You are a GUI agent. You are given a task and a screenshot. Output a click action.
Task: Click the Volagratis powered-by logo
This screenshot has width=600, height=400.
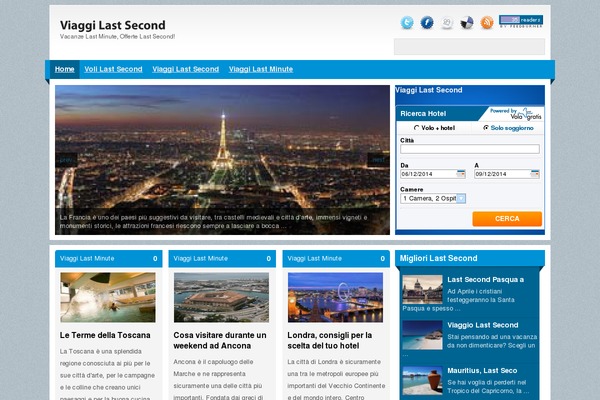tap(516, 114)
